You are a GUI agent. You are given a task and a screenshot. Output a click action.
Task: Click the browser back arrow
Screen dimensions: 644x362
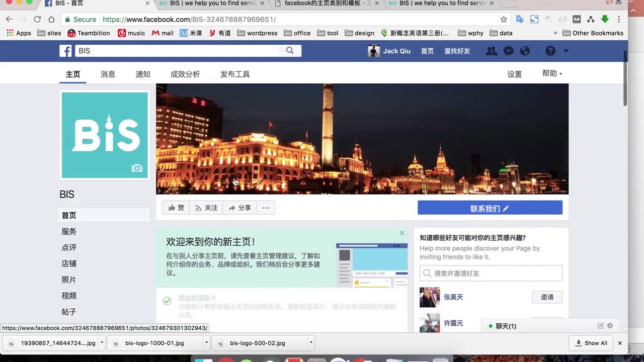pyautogui.click(x=9, y=19)
